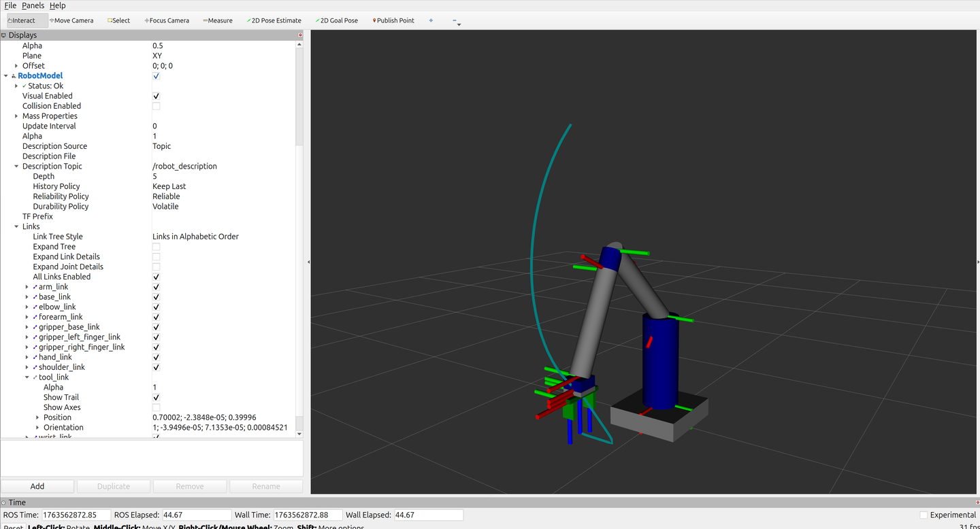The image size is (980, 529).
Task: Enable the Collision Enabled checkbox
Action: click(156, 106)
